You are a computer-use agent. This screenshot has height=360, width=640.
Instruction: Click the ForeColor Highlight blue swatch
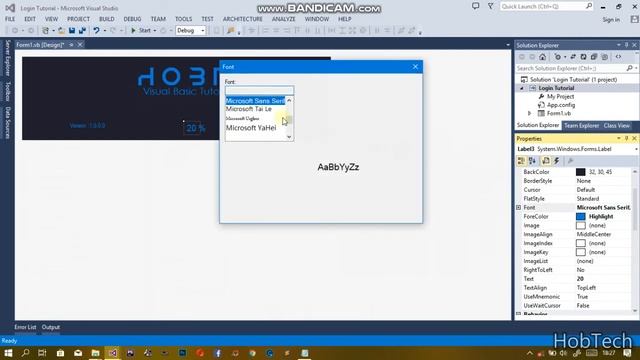click(x=580, y=217)
